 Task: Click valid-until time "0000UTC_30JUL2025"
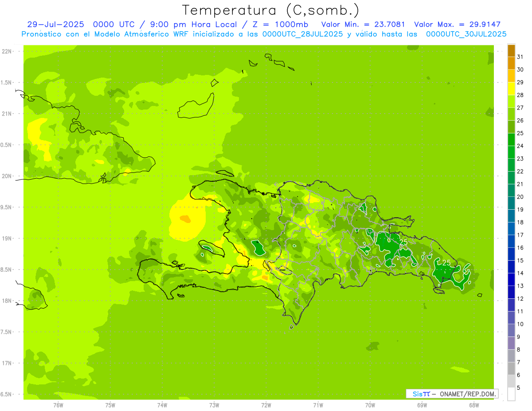click(466, 34)
